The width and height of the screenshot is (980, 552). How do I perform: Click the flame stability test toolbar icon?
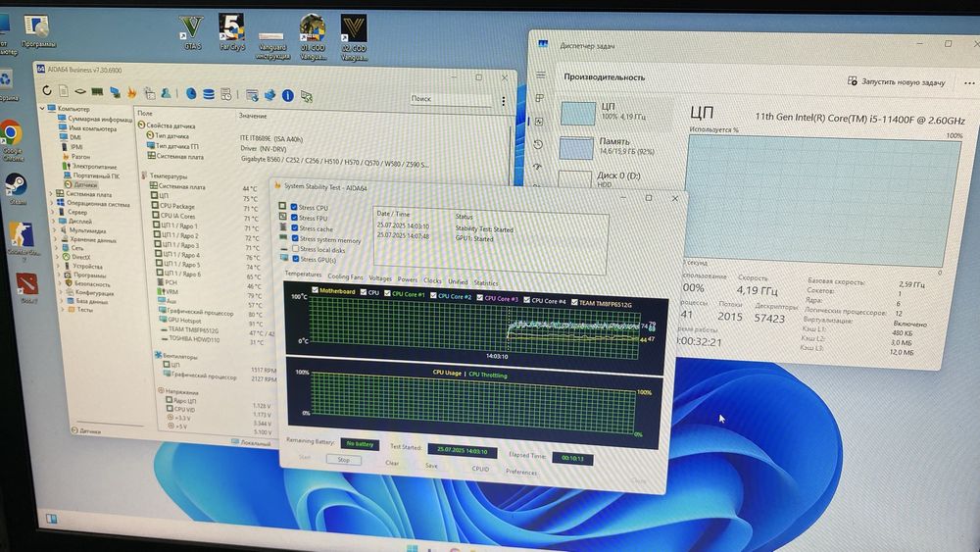coord(132,93)
